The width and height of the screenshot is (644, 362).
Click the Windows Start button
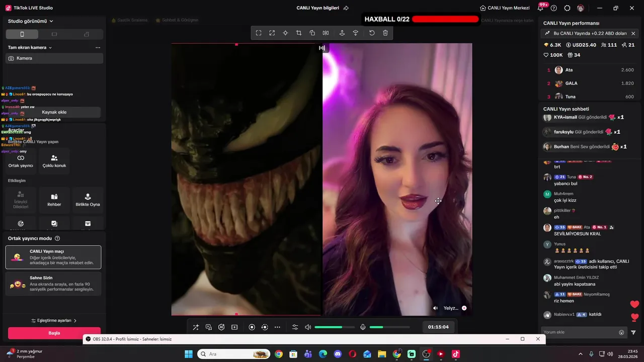[189, 354]
